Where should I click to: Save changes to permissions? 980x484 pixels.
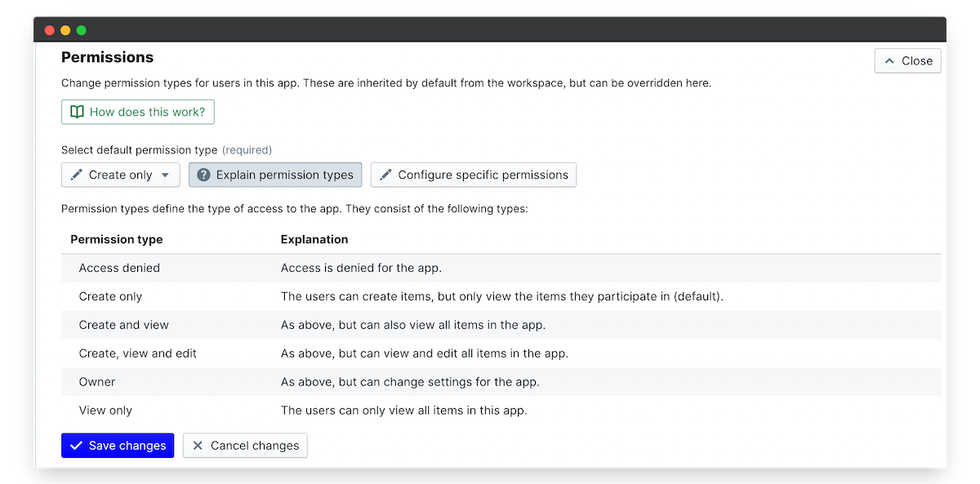[x=118, y=446]
